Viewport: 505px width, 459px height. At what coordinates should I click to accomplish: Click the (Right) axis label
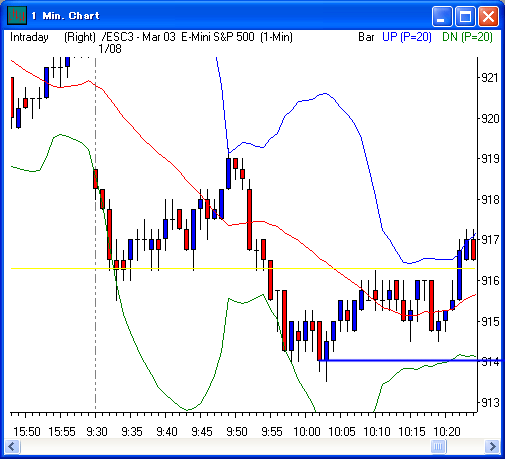[x=80, y=37]
